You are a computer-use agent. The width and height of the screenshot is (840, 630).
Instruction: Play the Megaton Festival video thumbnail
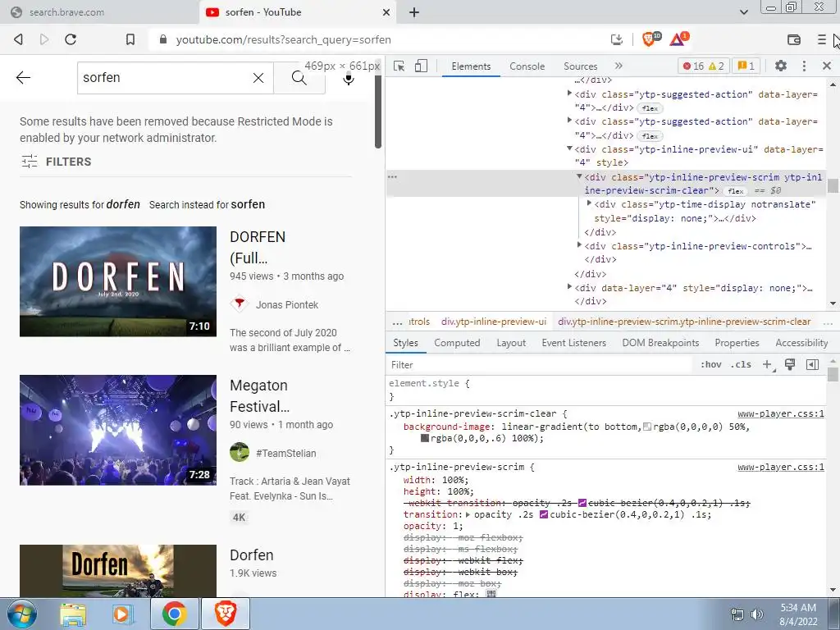(x=118, y=430)
